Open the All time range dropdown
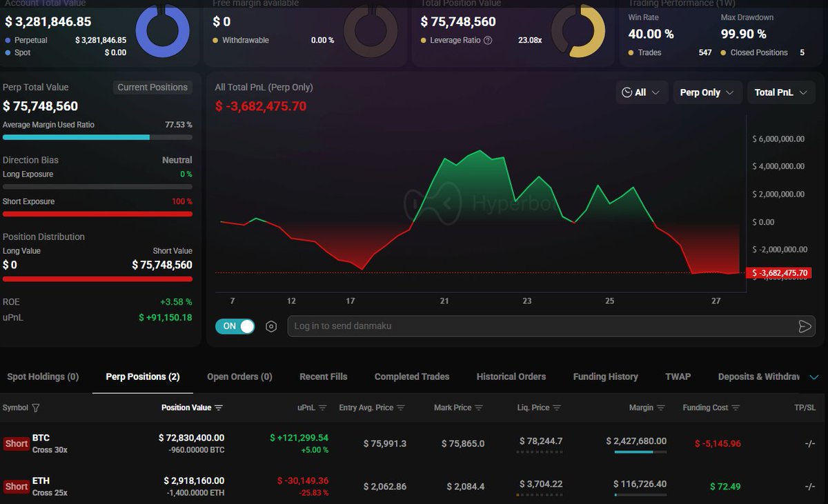The width and height of the screenshot is (828, 504). click(x=641, y=92)
